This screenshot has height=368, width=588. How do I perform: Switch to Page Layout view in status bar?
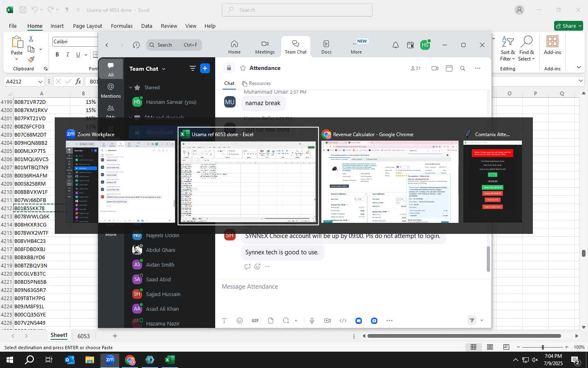pyautogui.click(x=490, y=347)
